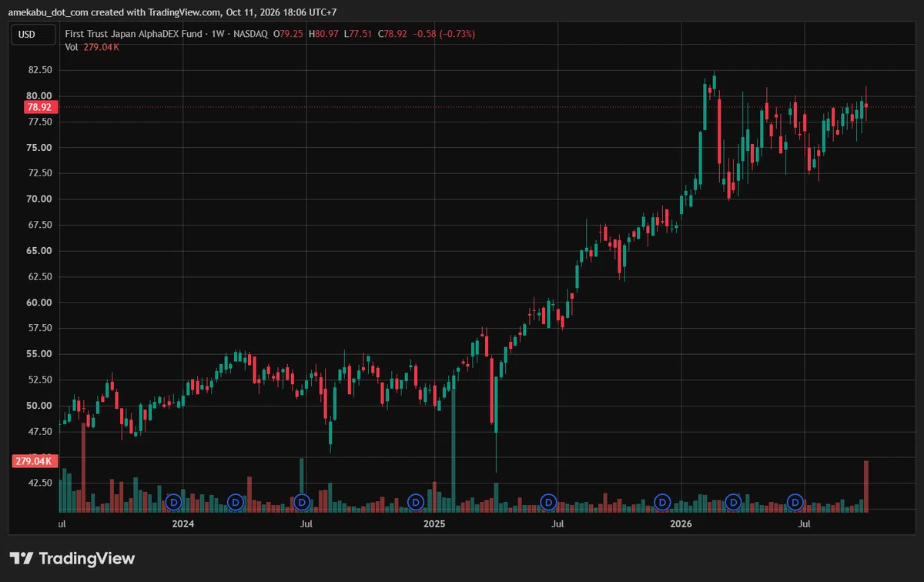Click the 65.00 price scale label

coord(38,251)
